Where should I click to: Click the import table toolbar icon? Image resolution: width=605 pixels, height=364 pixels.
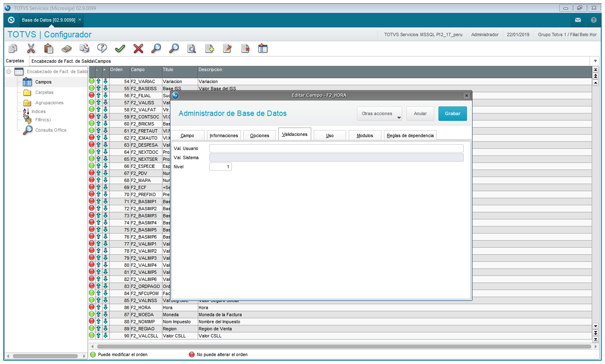point(263,49)
